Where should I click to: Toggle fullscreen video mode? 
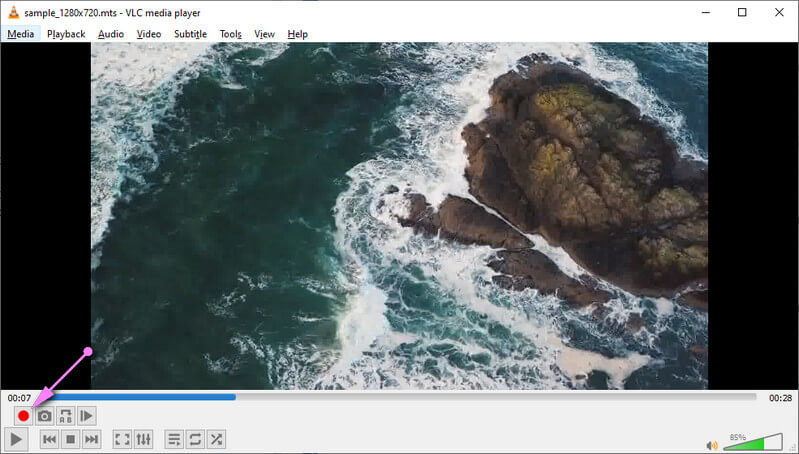click(x=122, y=439)
